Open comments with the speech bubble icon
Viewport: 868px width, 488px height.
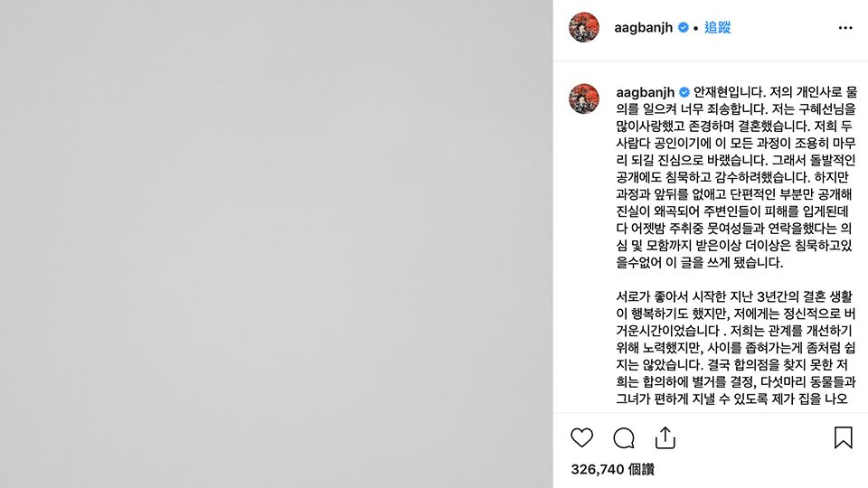pos(624,438)
